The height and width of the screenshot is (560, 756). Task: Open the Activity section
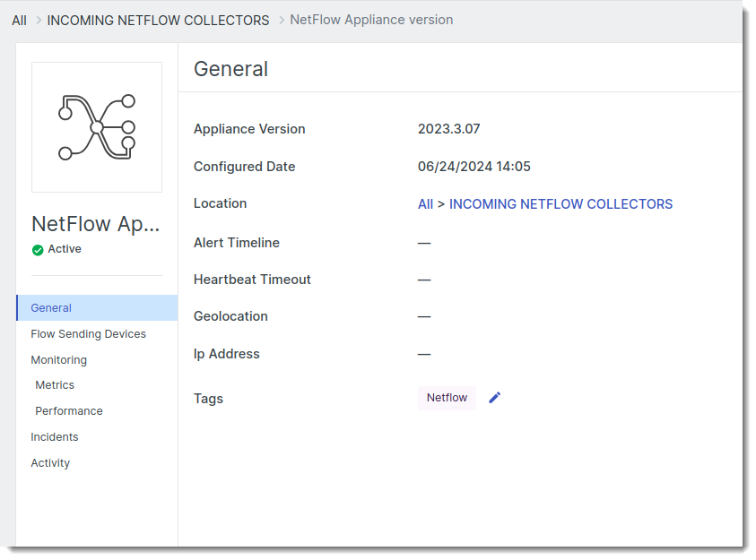click(x=50, y=462)
